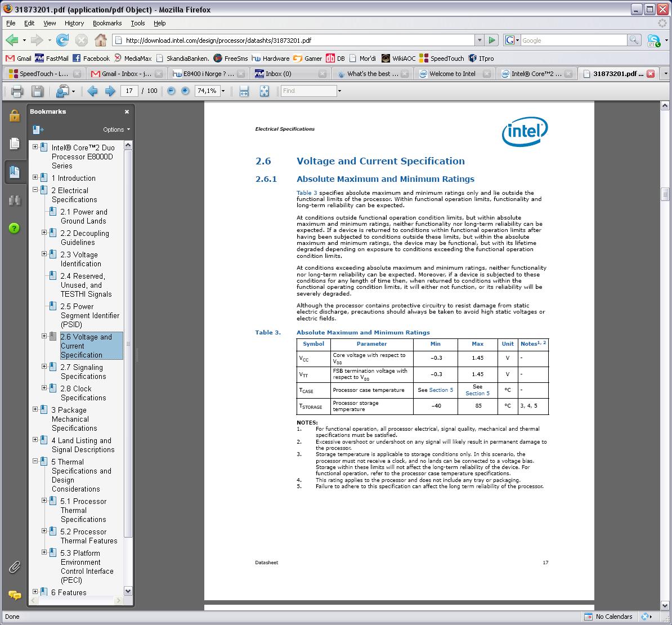The image size is (672, 625).
Task: Expand the 2.2 Decoupling Guidelines bookmark
Action: (44, 232)
